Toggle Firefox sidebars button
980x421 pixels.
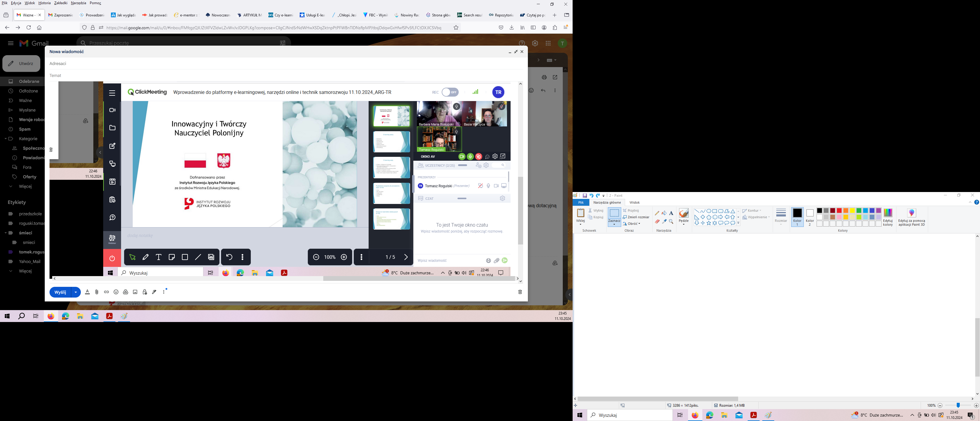[533, 27]
